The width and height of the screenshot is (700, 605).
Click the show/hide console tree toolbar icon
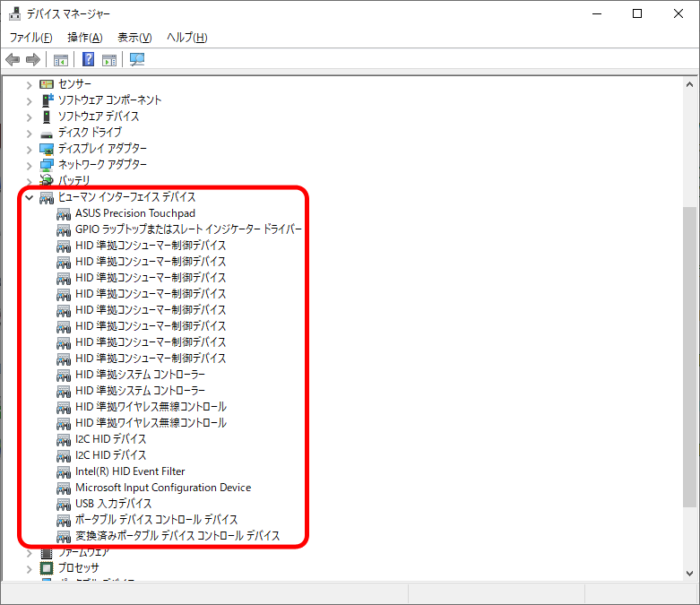tap(61, 59)
